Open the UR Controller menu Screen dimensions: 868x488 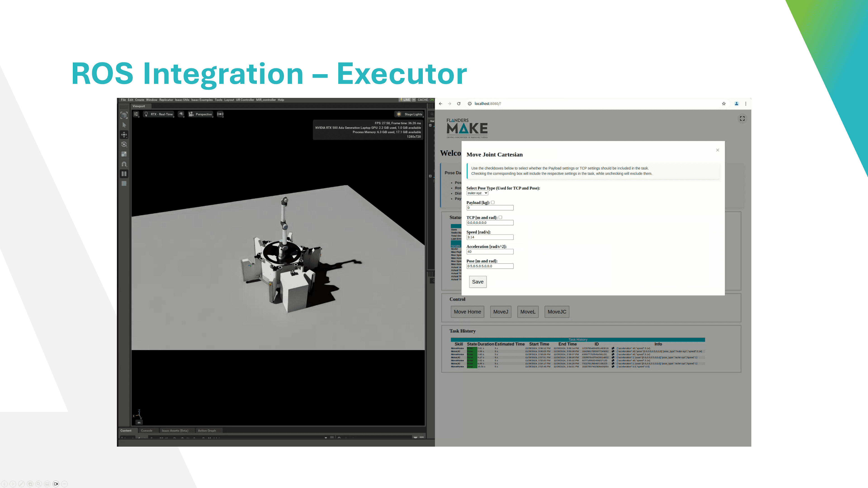click(x=245, y=100)
